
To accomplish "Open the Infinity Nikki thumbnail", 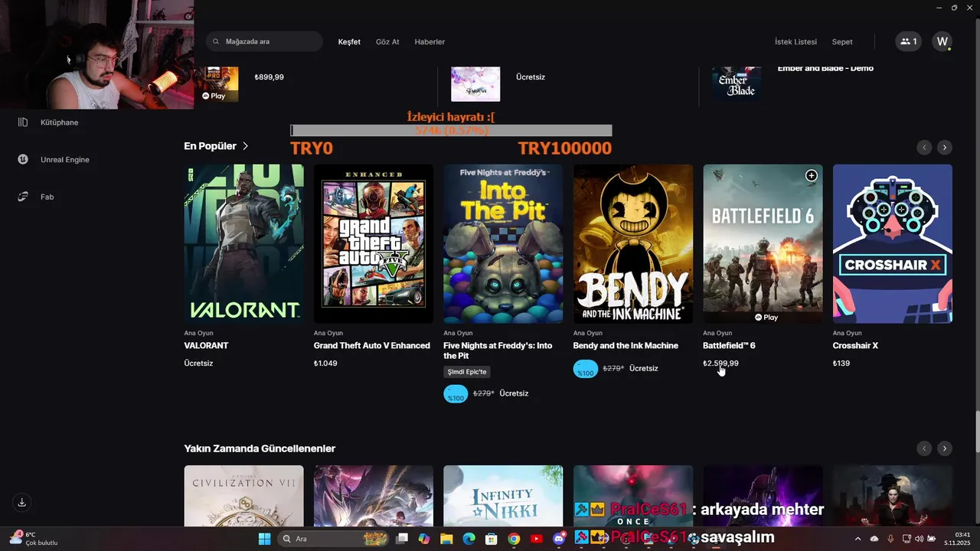I will point(503,496).
